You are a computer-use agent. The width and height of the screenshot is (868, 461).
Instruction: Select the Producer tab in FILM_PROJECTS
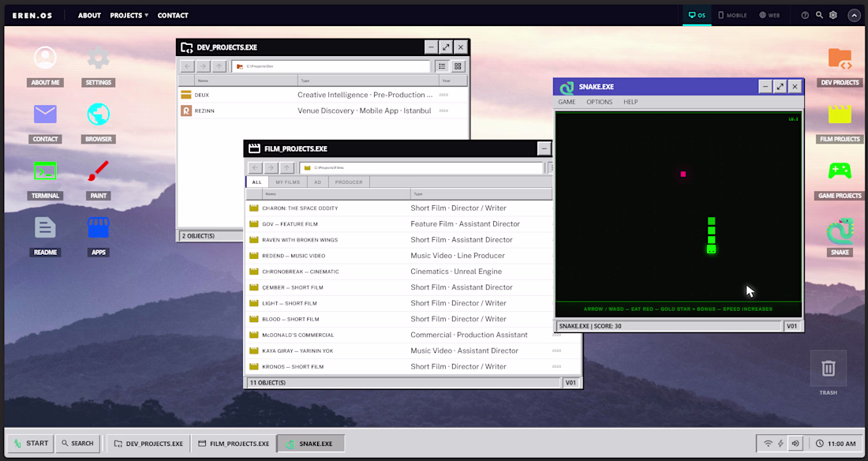pyautogui.click(x=349, y=182)
